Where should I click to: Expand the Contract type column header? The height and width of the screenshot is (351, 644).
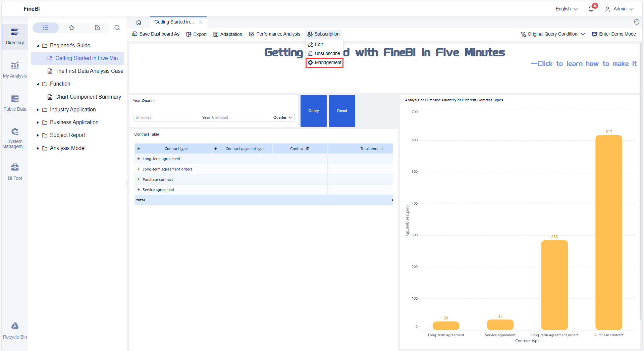tap(139, 149)
